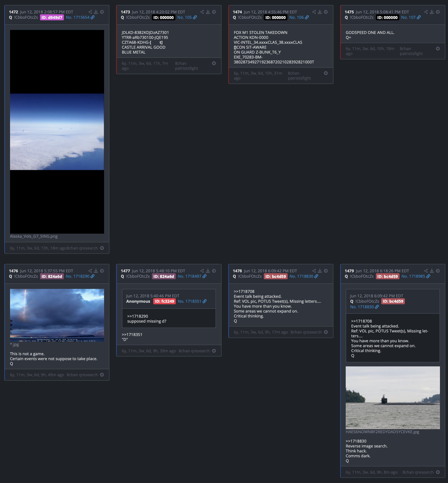This screenshot has height=483, width=448.
Task: Share post 1474 via share icon
Action: pos(314,12)
